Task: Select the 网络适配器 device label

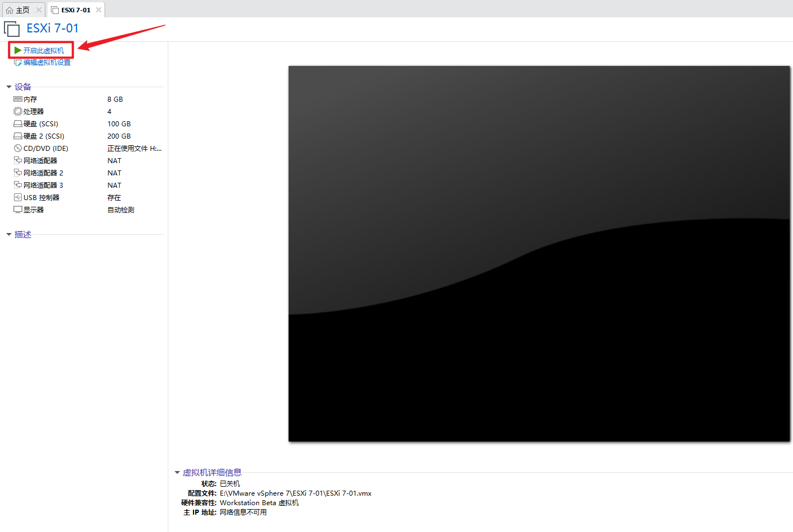Action: pyautogui.click(x=40, y=161)
